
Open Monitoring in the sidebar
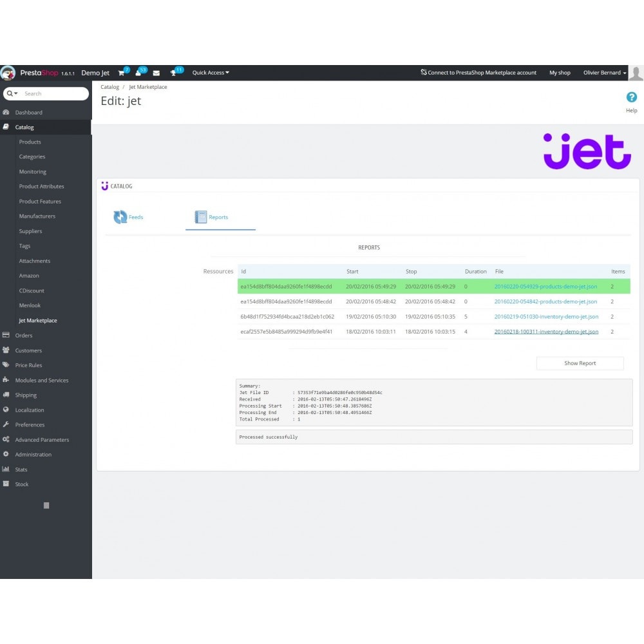[x=32, y=172]
